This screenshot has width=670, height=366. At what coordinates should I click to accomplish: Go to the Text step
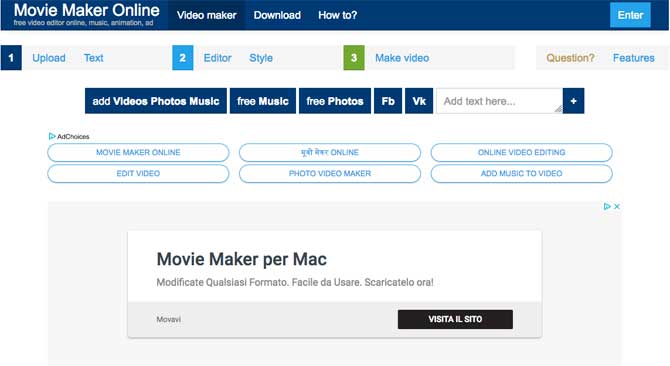pos(93,58)
